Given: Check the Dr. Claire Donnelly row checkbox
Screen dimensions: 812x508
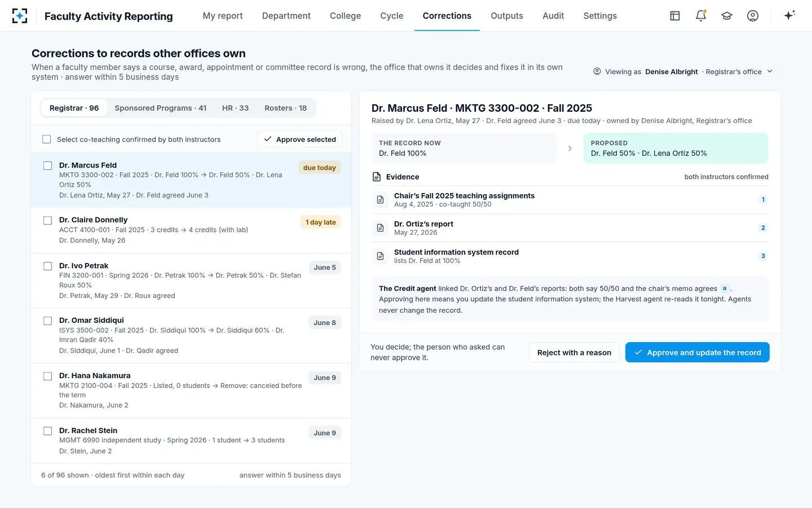Looking at the screenshot, I should [x=48, y=220].
